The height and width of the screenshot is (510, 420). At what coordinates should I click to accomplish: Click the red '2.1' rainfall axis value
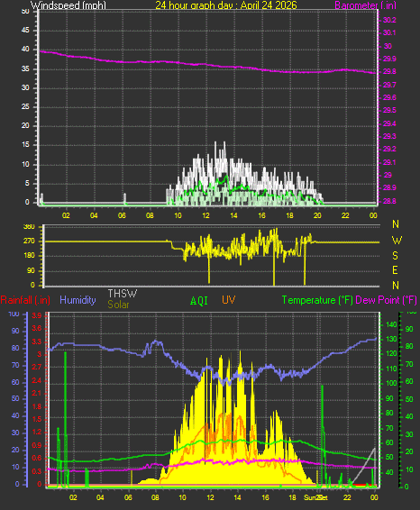click(x=37, y=394)
